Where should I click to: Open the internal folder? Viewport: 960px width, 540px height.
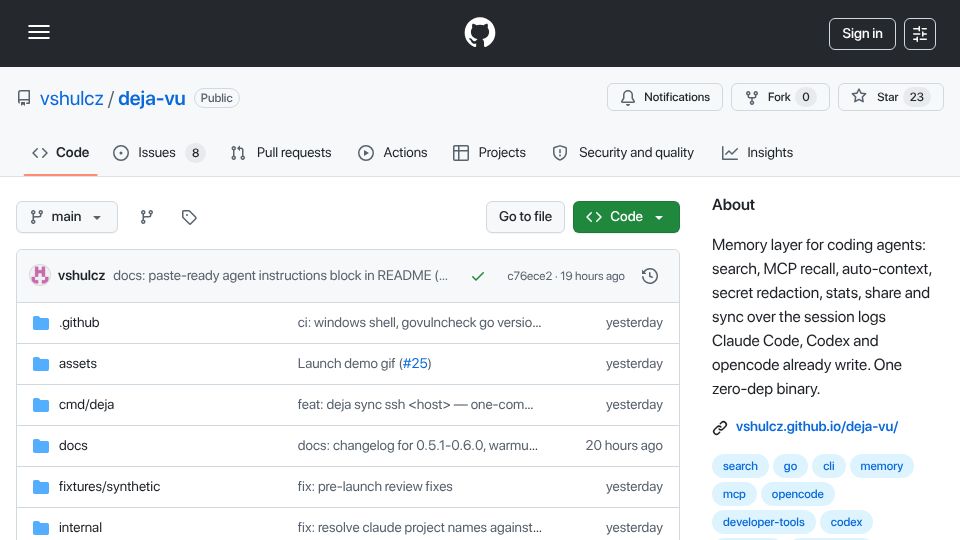80,528
